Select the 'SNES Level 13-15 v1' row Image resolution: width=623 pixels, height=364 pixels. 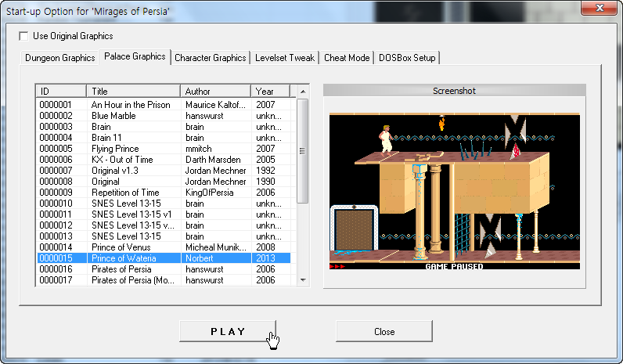pos(164,214)
